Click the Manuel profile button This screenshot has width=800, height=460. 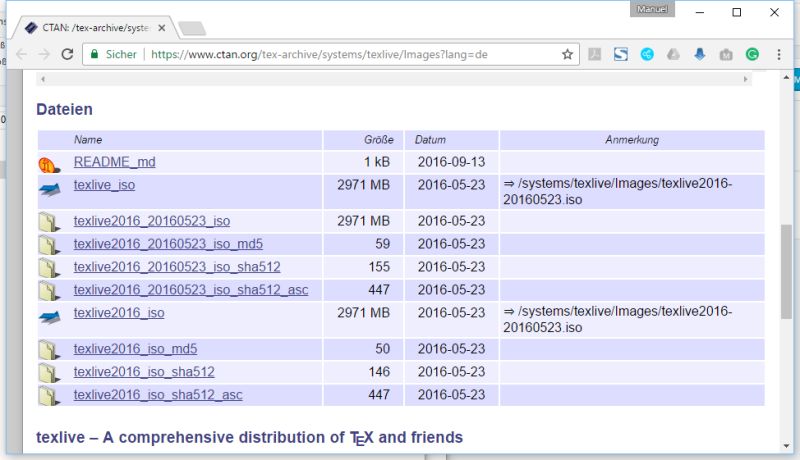click(652, 9)
